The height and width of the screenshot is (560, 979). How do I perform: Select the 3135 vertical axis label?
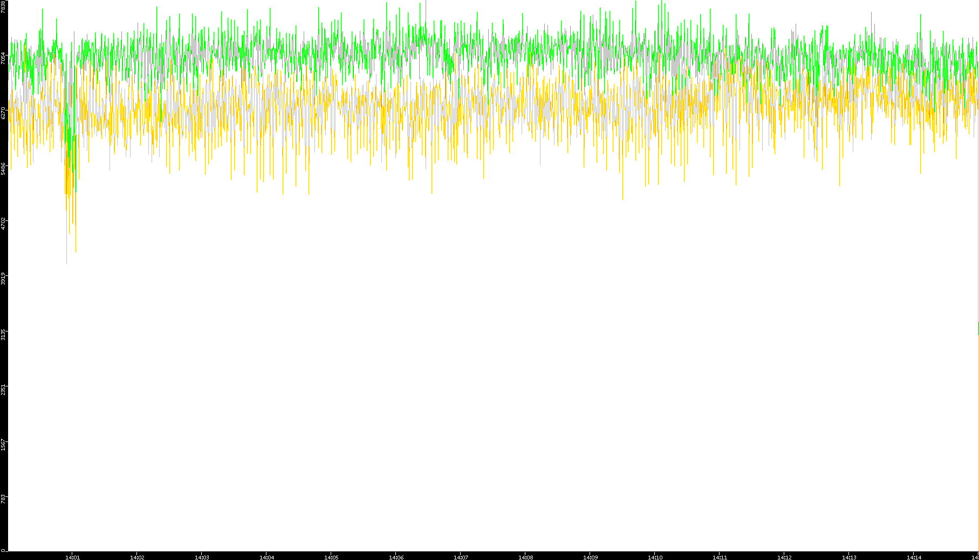pos(4,334)
